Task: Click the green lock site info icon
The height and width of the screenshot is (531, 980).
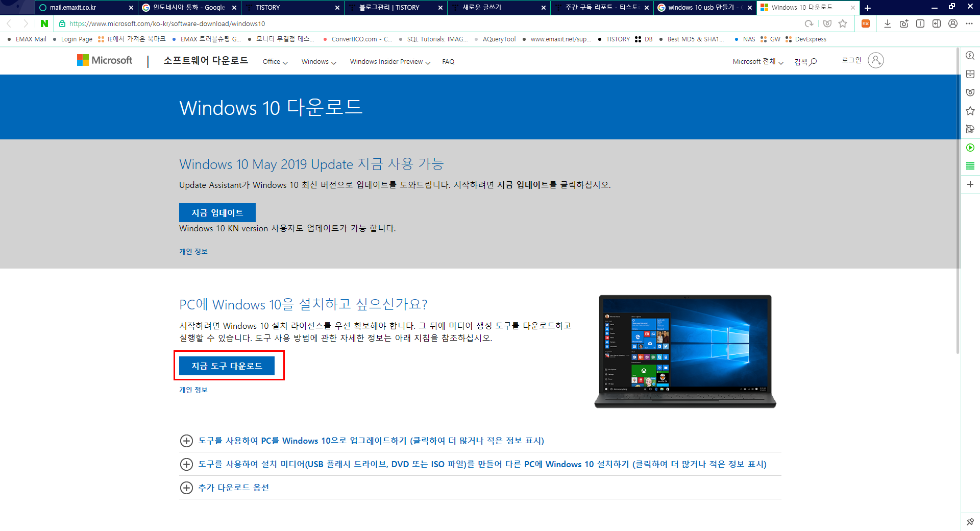Action: 62,23
